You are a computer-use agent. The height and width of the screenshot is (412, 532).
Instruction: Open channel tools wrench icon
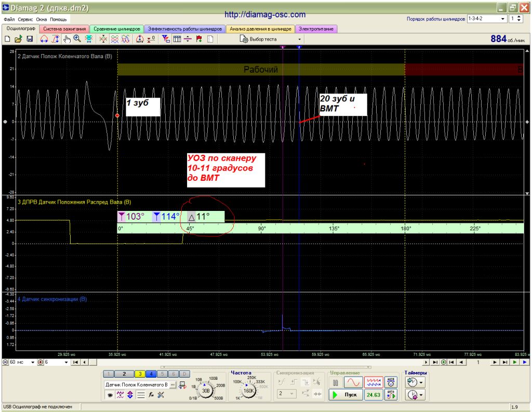click(161, 395)
